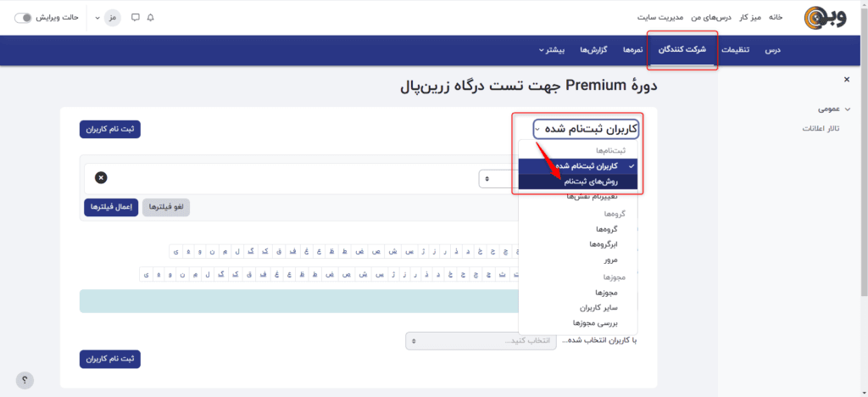This screenshot has height=397, width=868.
Task: Open the نمره‌ها tab
Action: pos(632,50)
